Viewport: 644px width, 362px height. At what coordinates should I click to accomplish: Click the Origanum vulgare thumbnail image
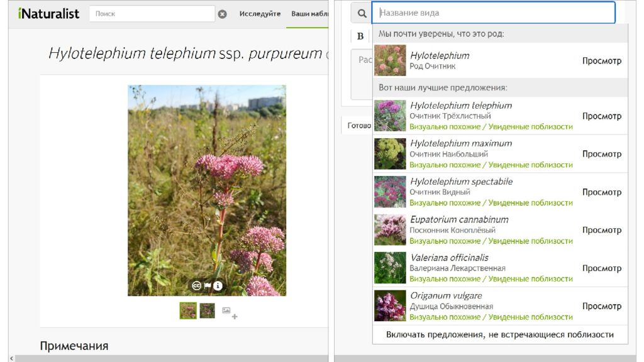click(390, 306)
